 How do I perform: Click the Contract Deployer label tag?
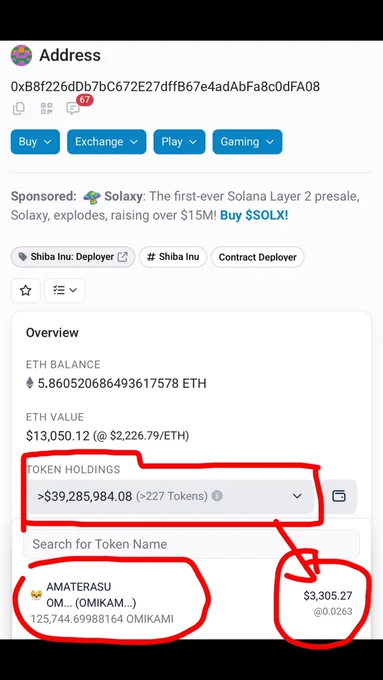[258, 257]
